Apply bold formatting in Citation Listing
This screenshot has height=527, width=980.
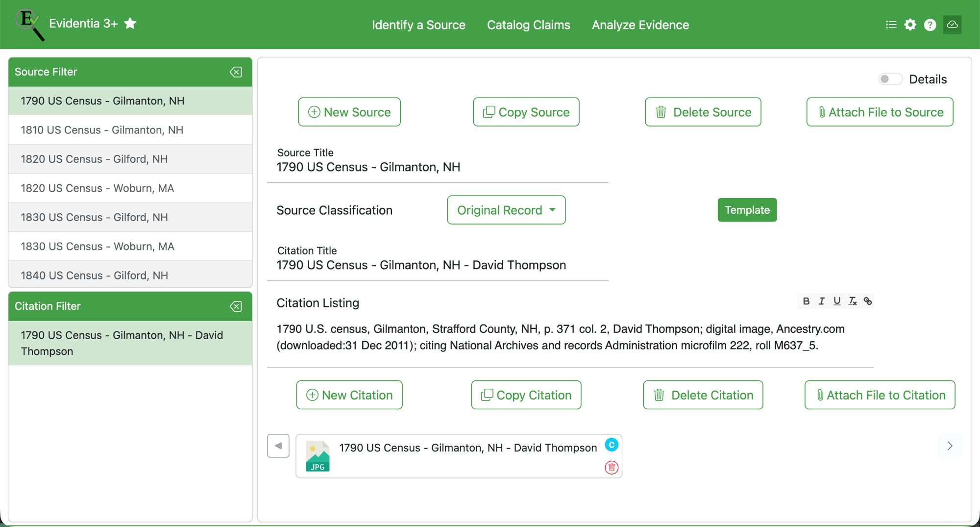[806, 301]
